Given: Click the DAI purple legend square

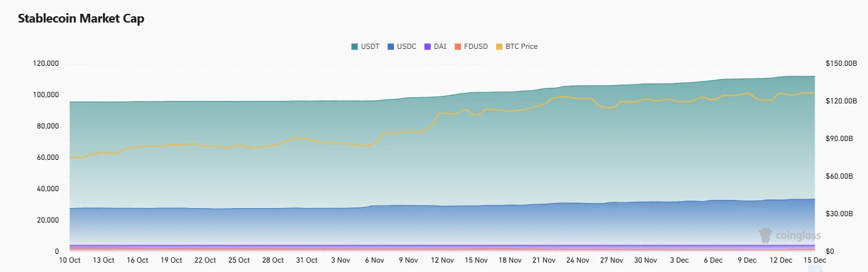Looking at the screenshot, I should [x=428, y=46].
